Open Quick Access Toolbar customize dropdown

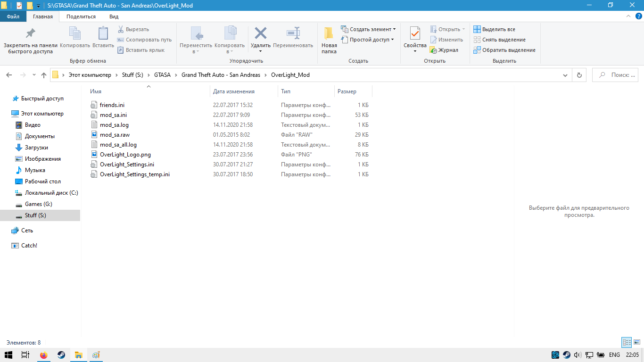[x=38, y=6]
